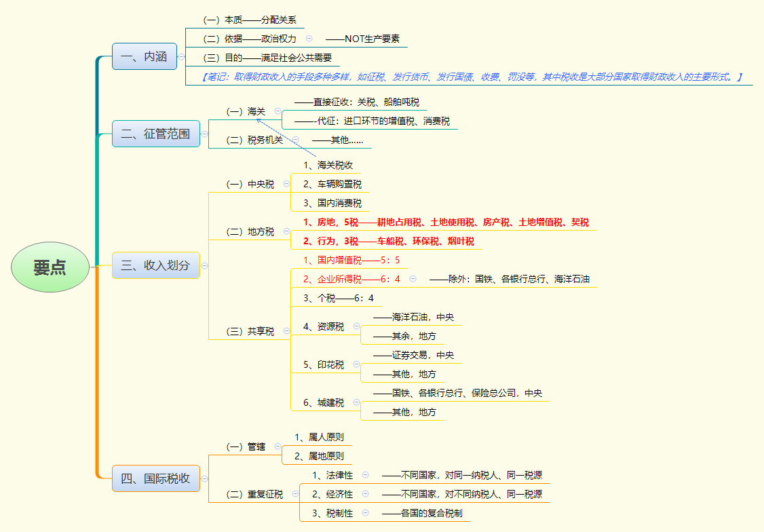Select the 三、收入划分 main topic
Screen dimensions: 764x532
point(156,265)
